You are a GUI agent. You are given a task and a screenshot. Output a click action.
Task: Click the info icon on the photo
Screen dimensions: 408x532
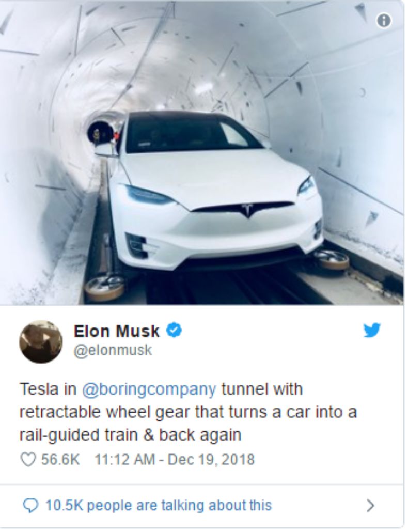tap(384, 21)
